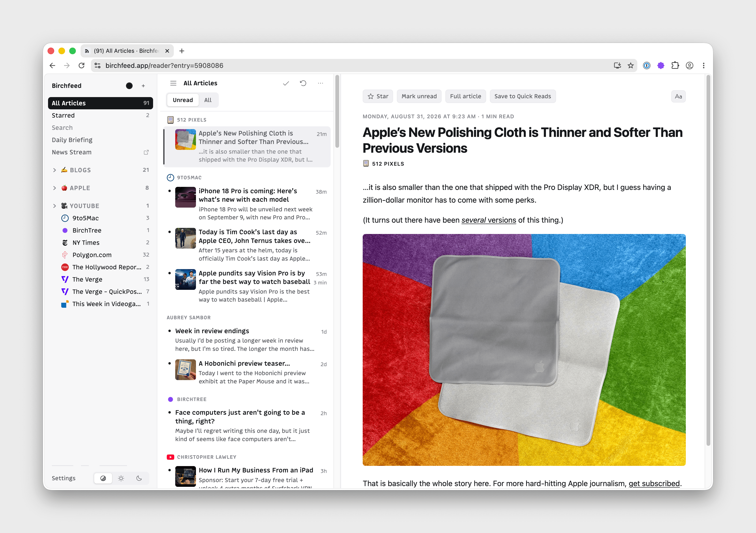Click the article list scrollbar

tap(337, 112)
